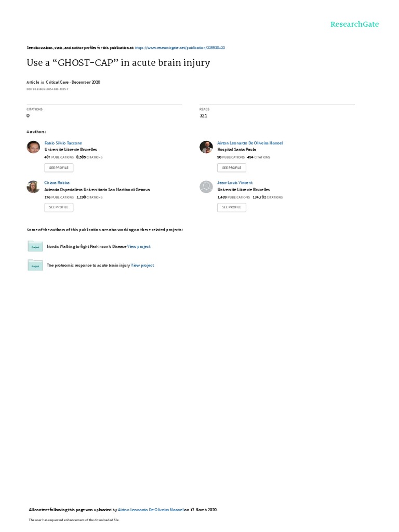Follow the Chiara Robba author link
This screenshot has height=532, width=399.
[57, 182]
